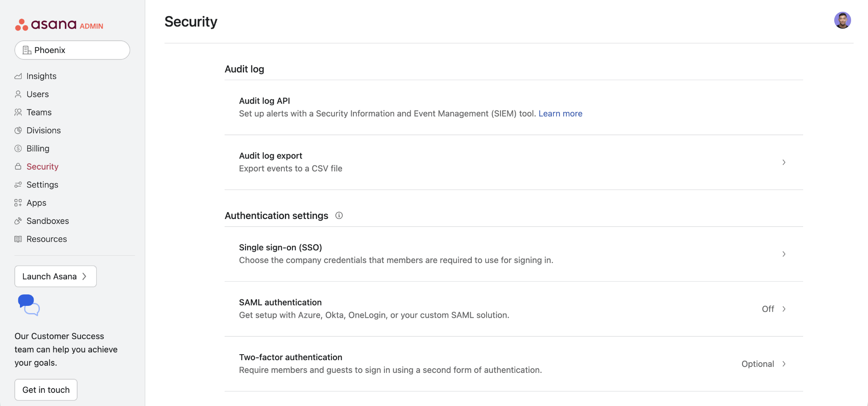Open the Learn more link
The height and width of the screenshot is (406, 868).
(x=560, y=114)
